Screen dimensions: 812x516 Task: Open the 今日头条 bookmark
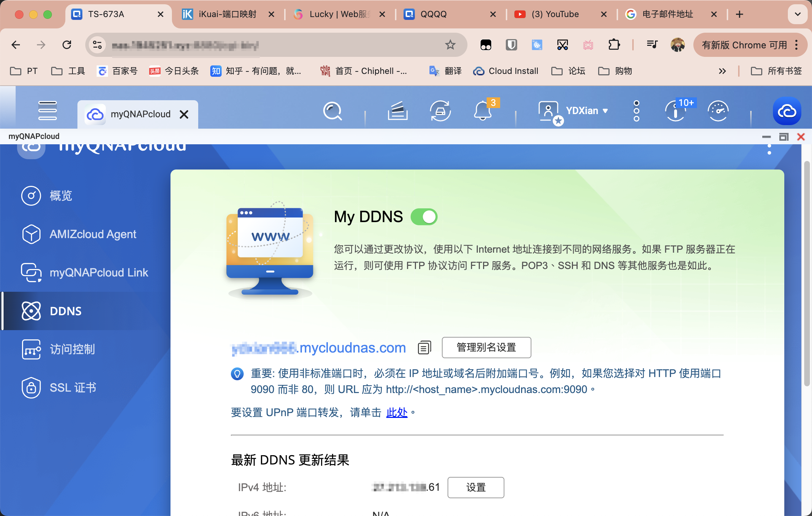(174, 71)
